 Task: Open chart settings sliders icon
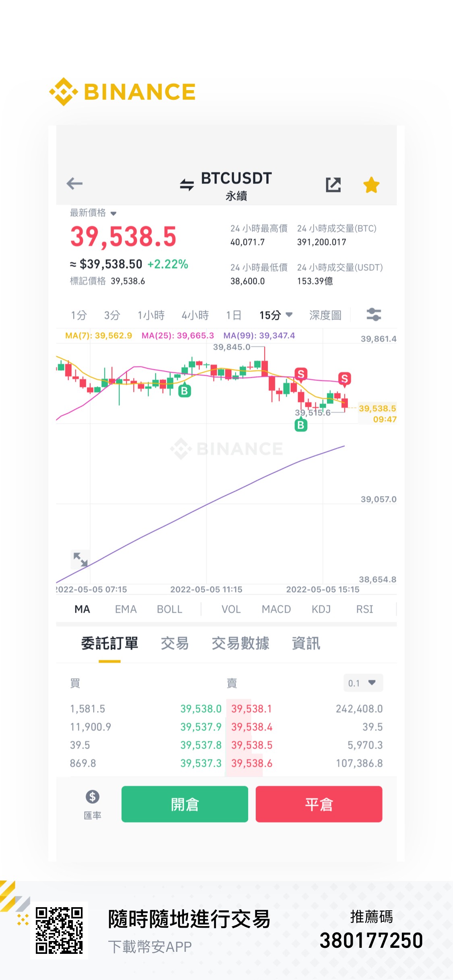point(374,315)
